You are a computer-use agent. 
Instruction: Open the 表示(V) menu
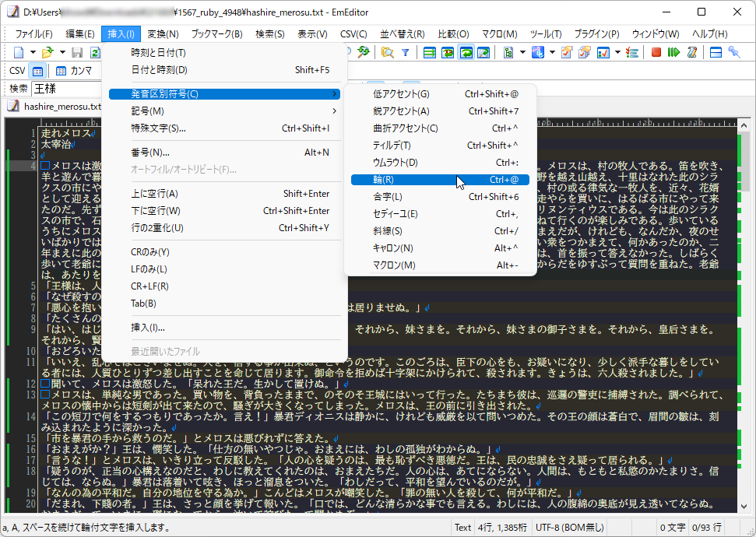coord(312,34)
